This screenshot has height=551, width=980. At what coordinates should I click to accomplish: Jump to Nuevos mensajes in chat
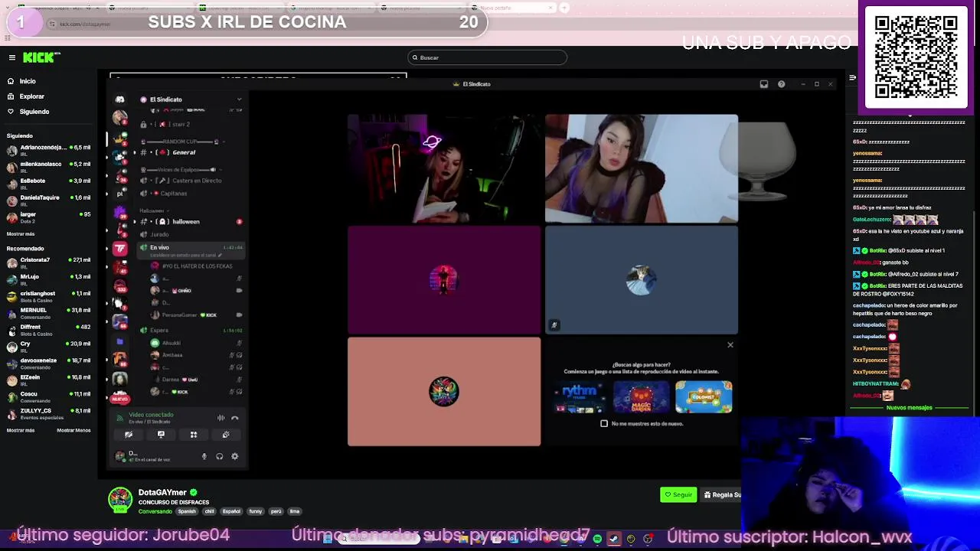click(x=909, y=408)
